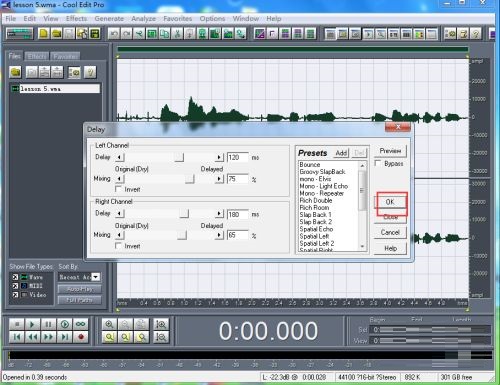This screenshot has width=500, height=385.
Task: Start playback with the Play button
Action: pos(32,324)
